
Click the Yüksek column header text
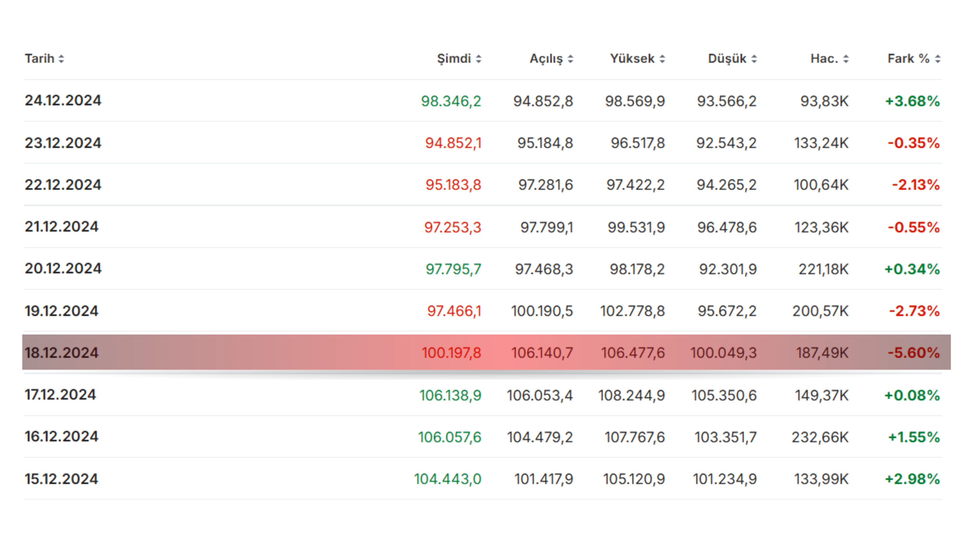632,59
